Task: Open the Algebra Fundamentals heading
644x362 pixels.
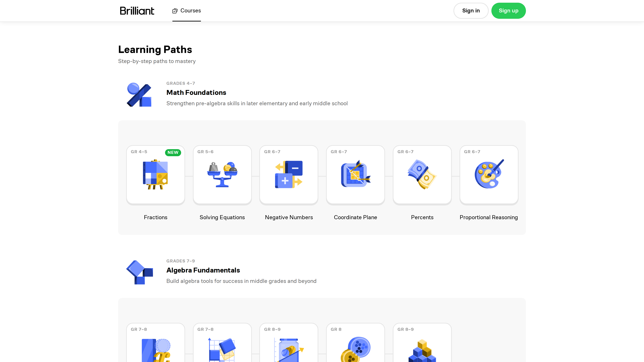Action: coord(203,270)
